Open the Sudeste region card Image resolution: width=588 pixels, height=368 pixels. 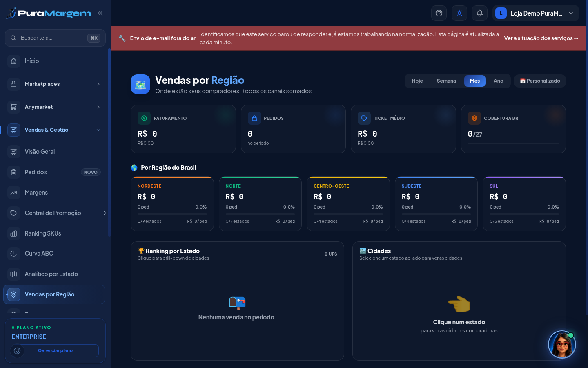(x=436, y=204)
